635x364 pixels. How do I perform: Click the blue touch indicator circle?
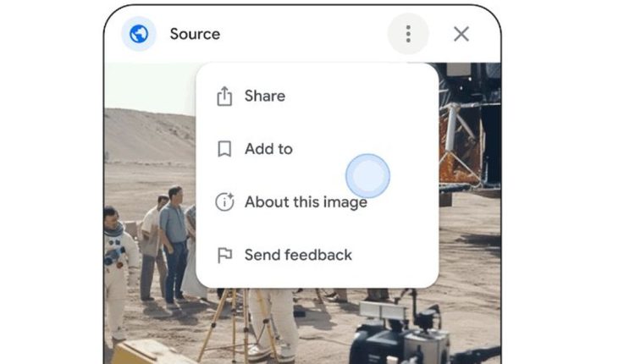(367, 176)
